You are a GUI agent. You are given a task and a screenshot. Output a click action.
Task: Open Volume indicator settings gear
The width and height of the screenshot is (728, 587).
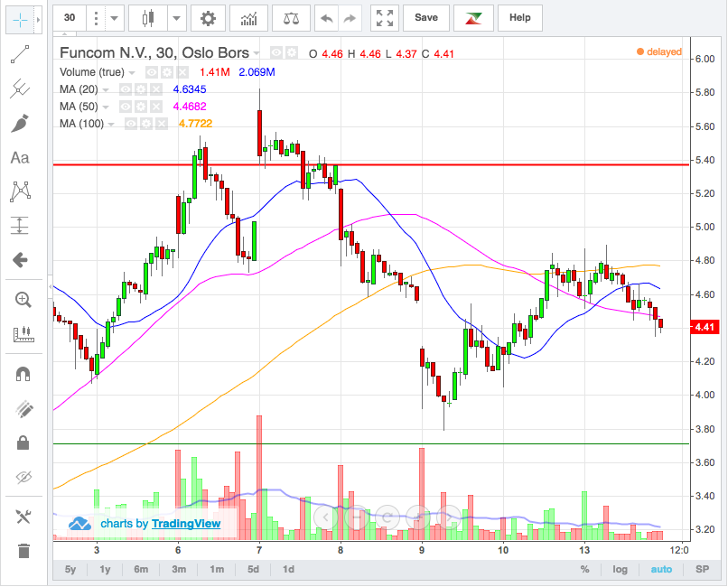click(167, 72)
